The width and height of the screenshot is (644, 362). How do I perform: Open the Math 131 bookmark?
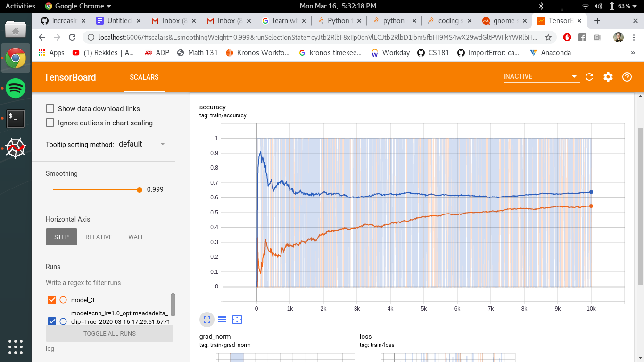click(198, 53)
